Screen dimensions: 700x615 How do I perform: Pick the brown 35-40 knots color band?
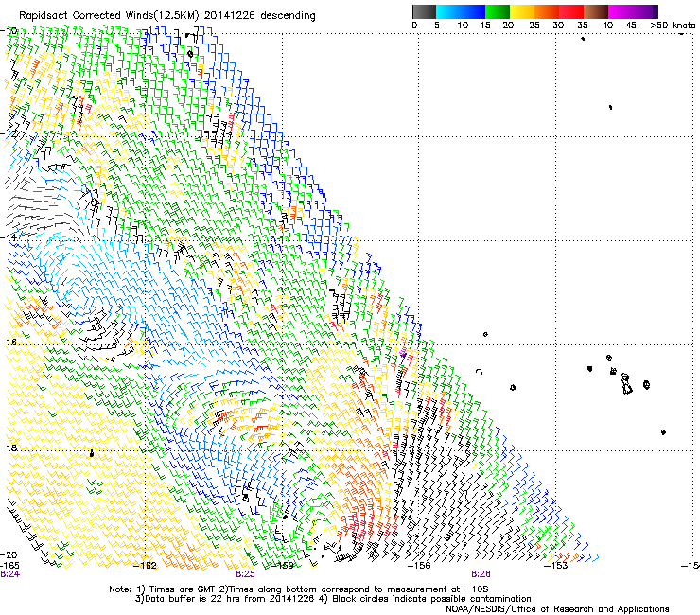tap(596, 11)
